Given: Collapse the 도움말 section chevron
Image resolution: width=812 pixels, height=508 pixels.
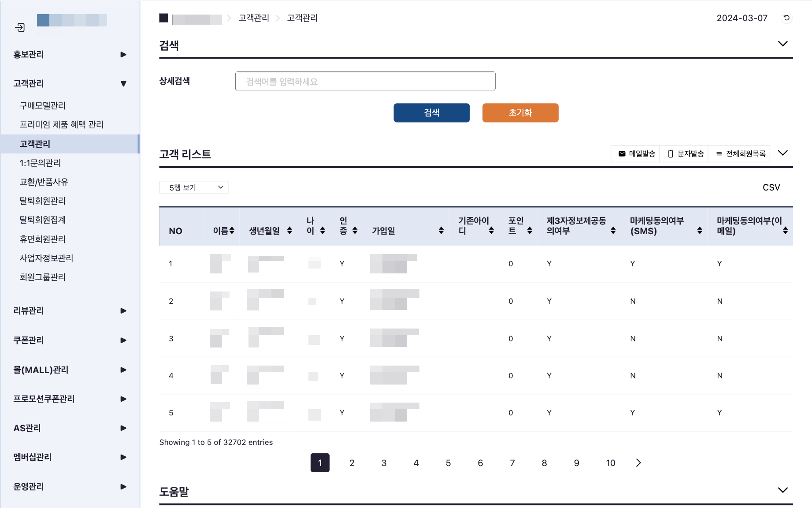Looking at the screenshot, I should [x=783, y=490].
